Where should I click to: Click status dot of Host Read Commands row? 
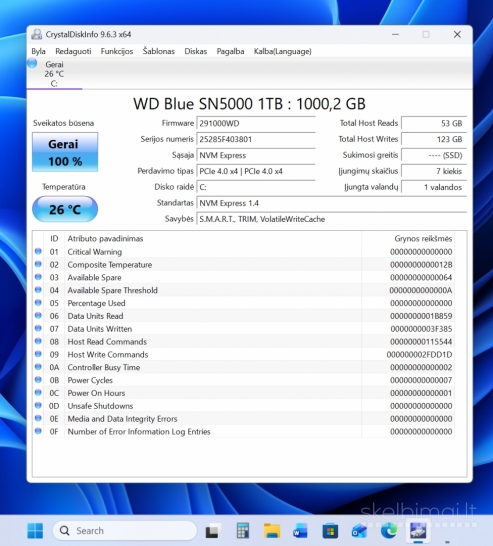click(x=38, y=341)
